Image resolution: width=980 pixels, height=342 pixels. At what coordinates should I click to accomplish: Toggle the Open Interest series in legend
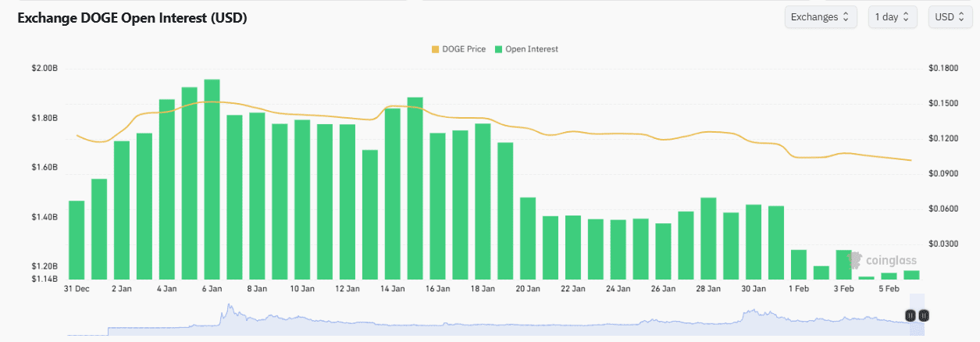click(531, 49)
